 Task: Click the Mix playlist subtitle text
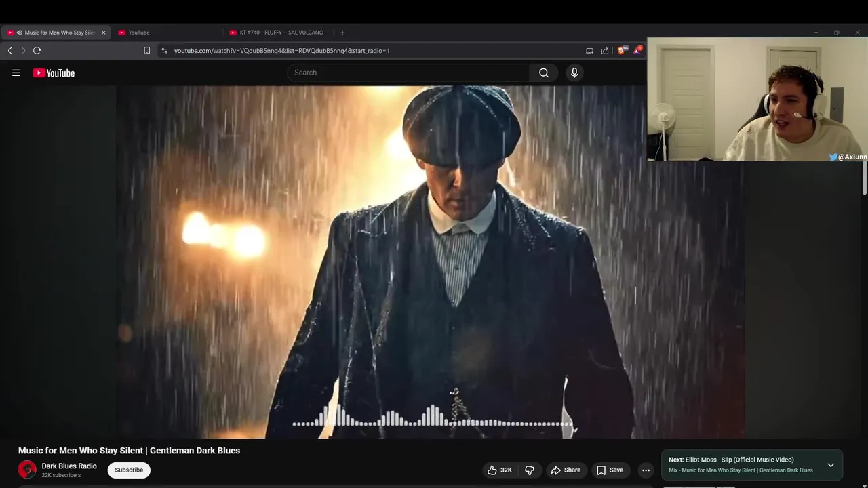coord(741,470)
